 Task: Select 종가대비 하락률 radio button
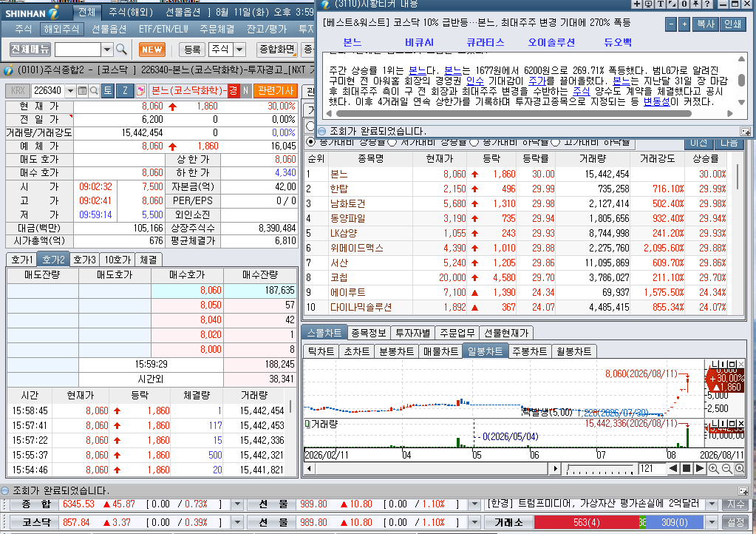[x=474, y=142]
